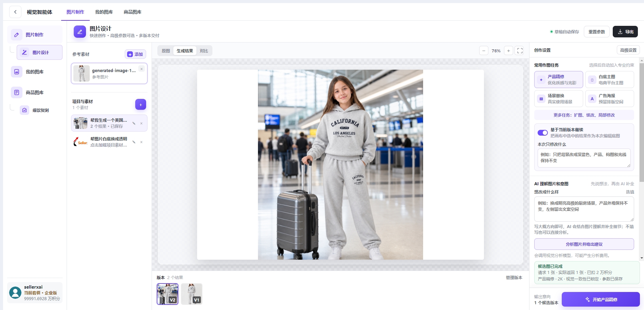This screenshot has height=310, width=644.
Task: Select the 白底主图 task option
Action: (610, 80)
